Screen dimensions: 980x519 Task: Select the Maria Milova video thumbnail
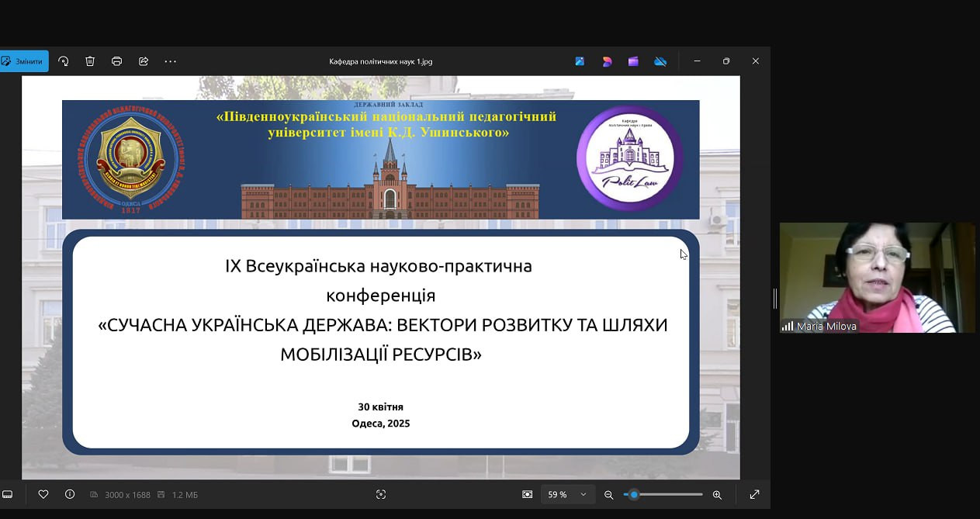pos(877,278)
